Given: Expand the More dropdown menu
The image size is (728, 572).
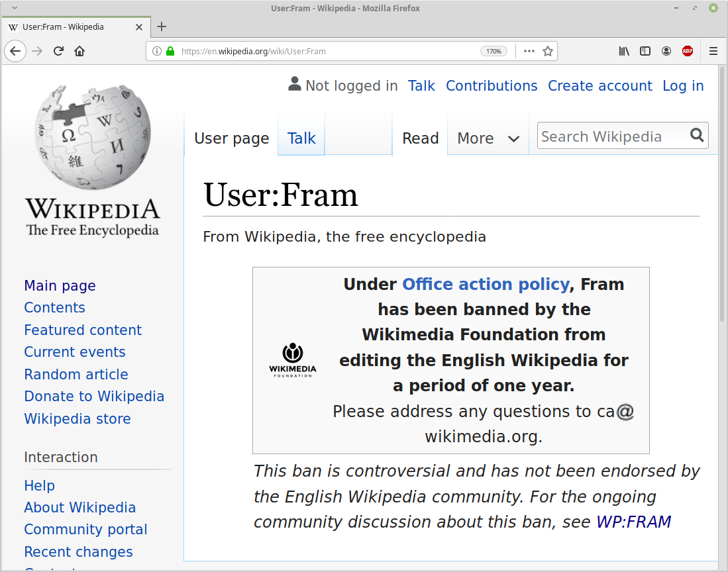Looking at the screenshot, I should [488, 138].
